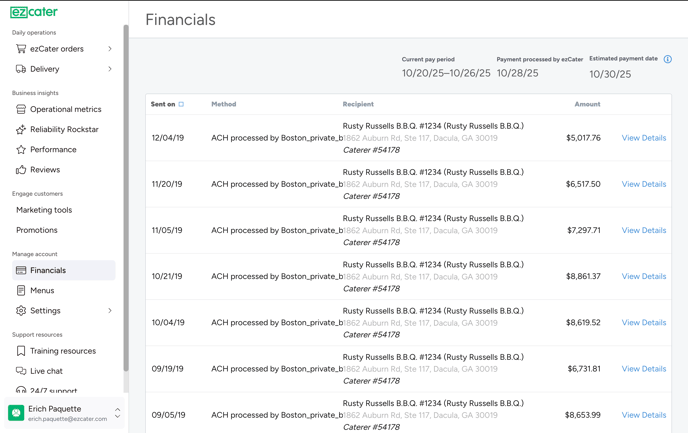This screenshot has height=433, width=688.
Task: Expand the Settings submenu arrow
Action: point(110,311)
